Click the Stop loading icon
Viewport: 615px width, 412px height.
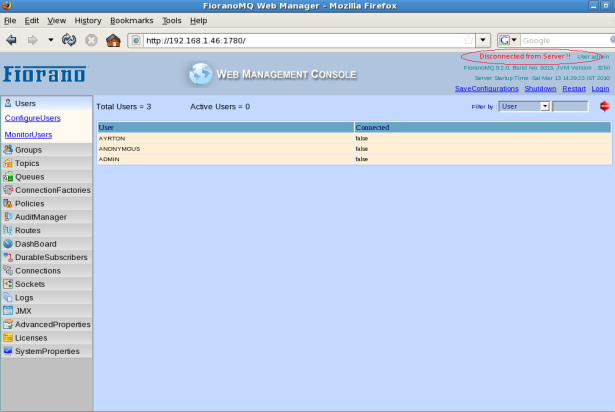tap(91, 40)
